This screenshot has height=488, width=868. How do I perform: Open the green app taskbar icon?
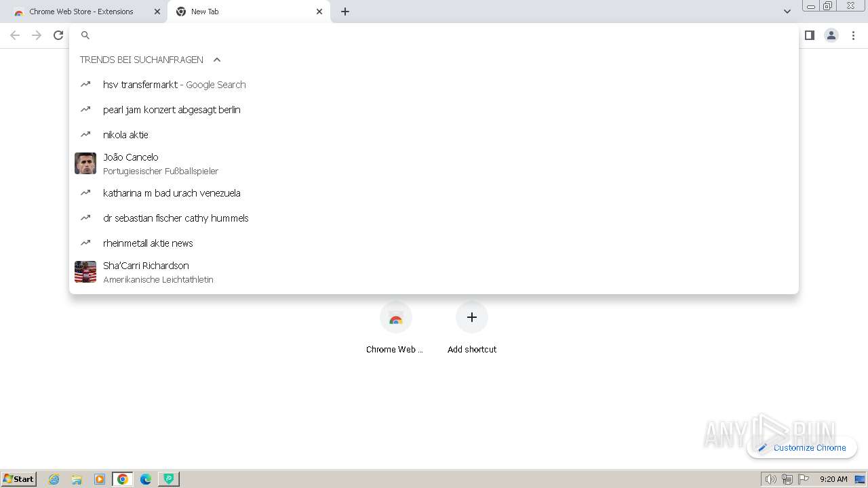tap(169, 479)
